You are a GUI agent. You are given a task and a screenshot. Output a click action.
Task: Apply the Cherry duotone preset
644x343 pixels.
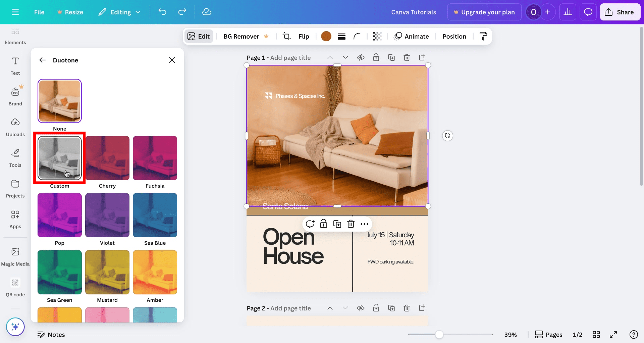pyautogui.click(x=107, y=158)
